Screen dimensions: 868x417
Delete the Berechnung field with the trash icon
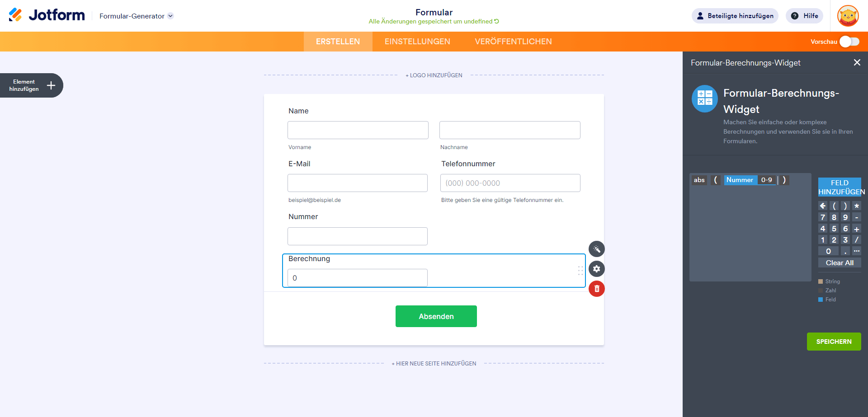(x=596, y=289)
